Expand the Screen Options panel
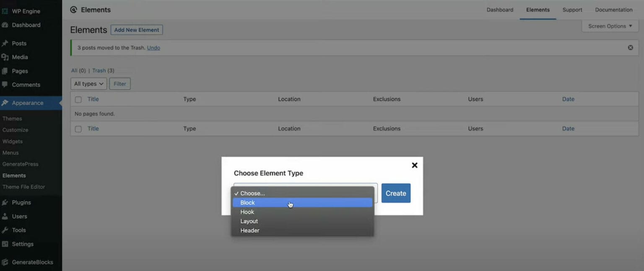Screen dimensions: 644x271 [609, 26]
